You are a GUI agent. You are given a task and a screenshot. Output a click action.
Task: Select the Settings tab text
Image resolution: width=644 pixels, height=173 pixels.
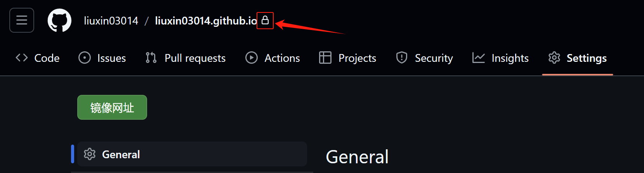coord(587,58)
